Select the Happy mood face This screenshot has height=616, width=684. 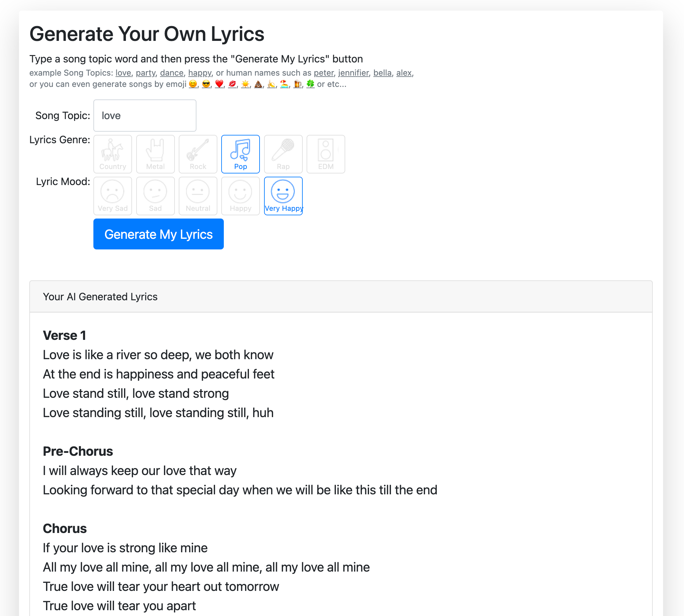[x=241, y=196]
